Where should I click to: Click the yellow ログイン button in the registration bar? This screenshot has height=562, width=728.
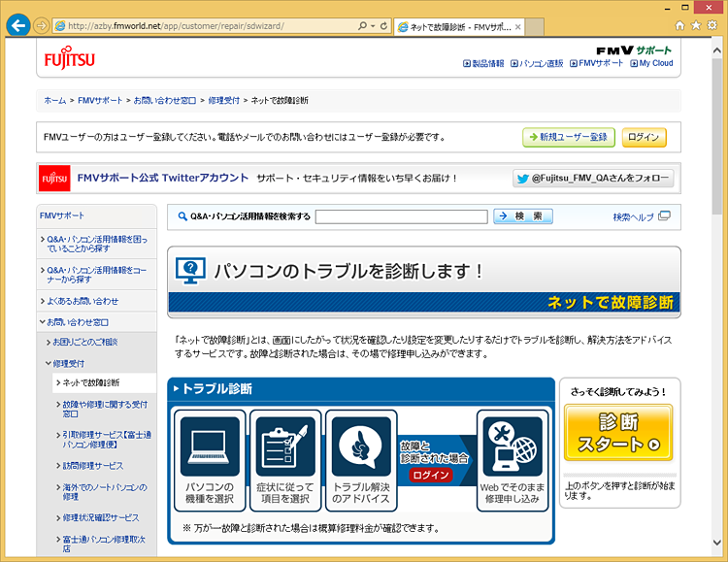click(x=644, y=137)
